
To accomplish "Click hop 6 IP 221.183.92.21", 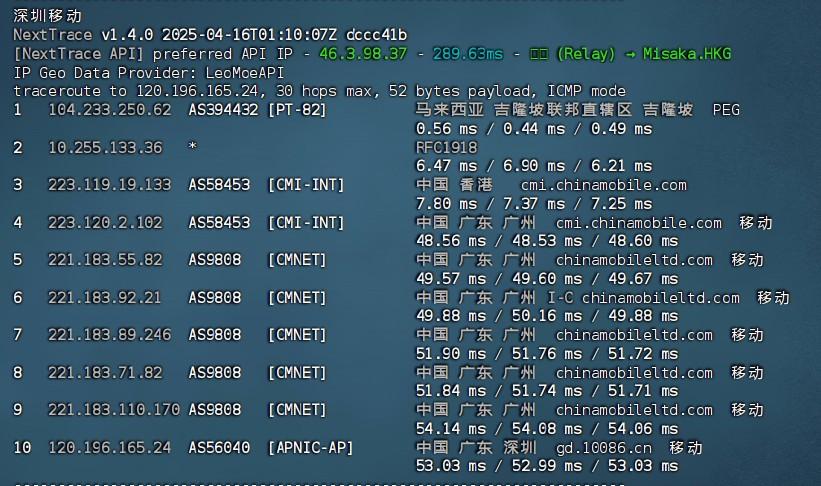I will coord(104,298).
